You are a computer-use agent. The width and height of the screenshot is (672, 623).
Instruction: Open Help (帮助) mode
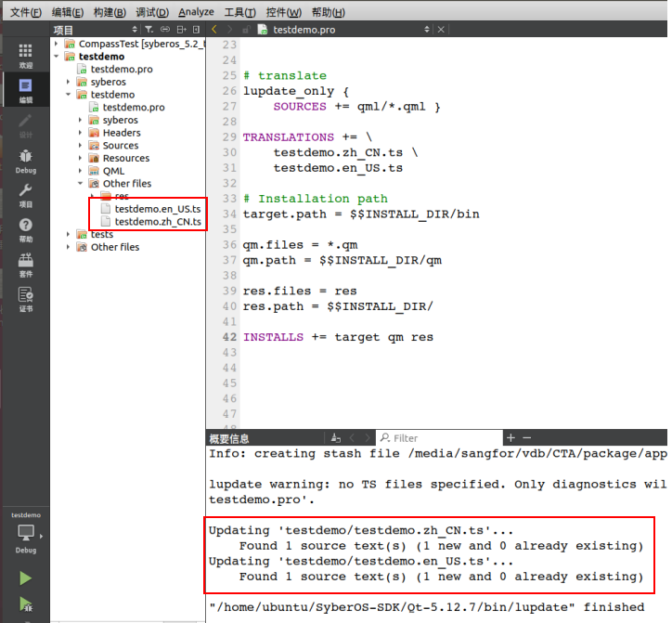click(x=25, y=229)
